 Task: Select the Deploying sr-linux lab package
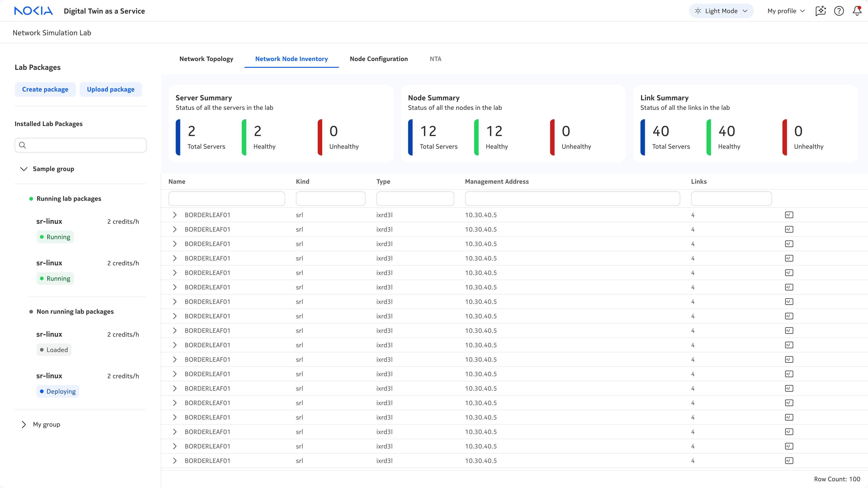(49, 376)
